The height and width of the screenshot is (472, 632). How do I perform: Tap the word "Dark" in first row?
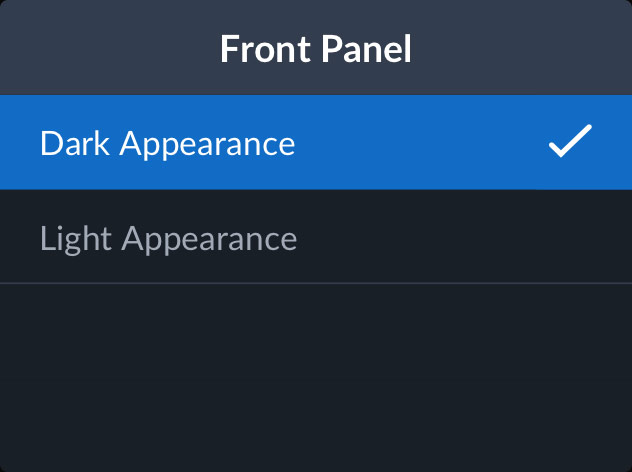click(x=76, y=143)
